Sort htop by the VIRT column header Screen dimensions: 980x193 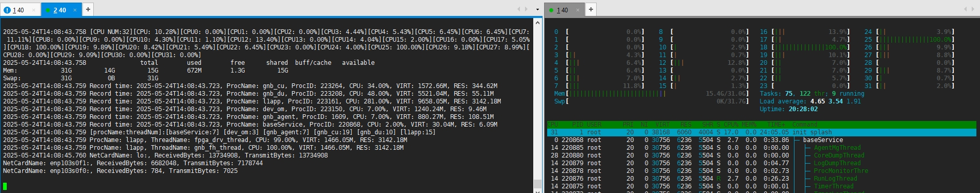[x=662, y=125]
